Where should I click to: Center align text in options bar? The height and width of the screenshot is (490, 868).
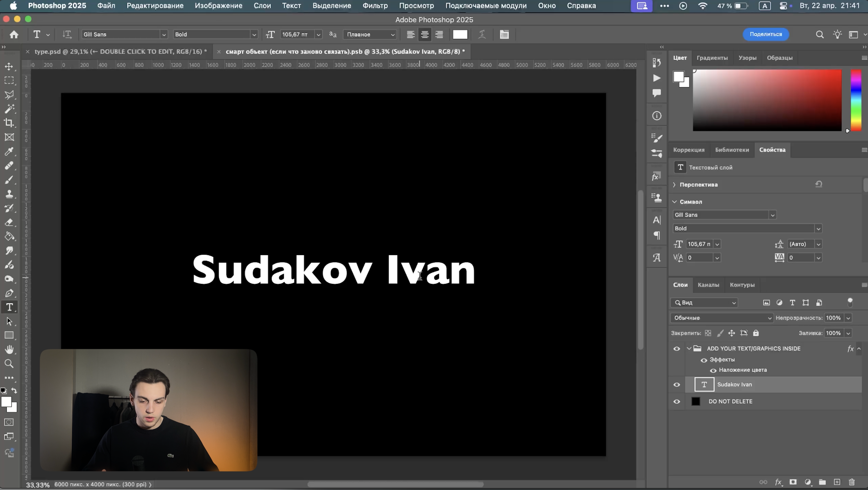click(x=425, y=34)
